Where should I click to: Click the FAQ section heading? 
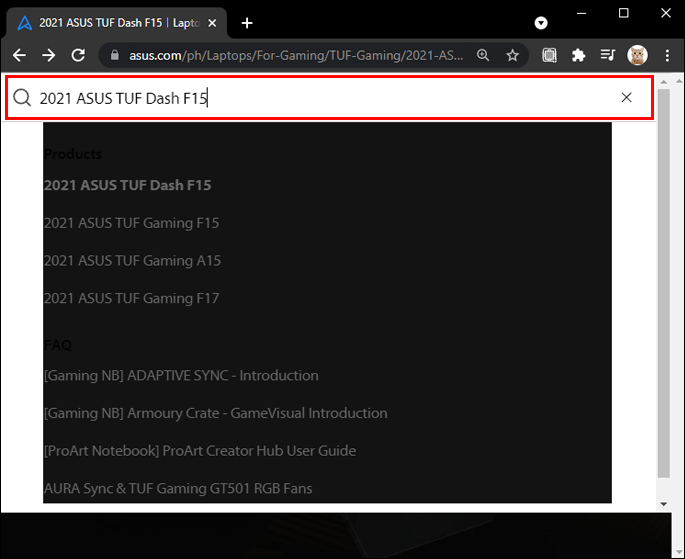click(58, 345)
